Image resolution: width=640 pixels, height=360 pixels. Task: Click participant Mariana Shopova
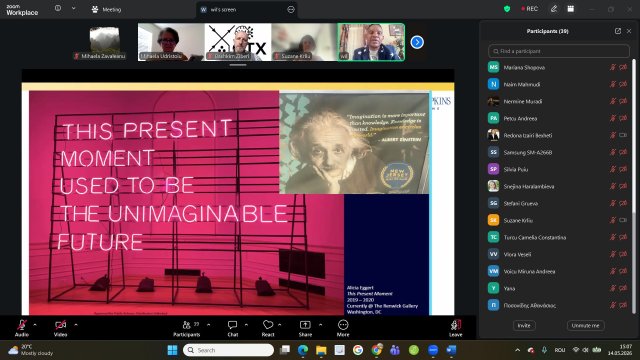pyautogui.click(x=558, y=67)
